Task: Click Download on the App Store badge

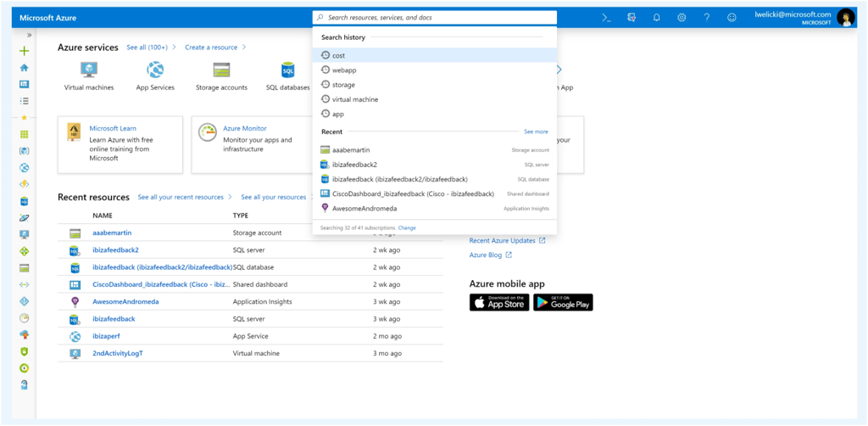Action: 499,302
